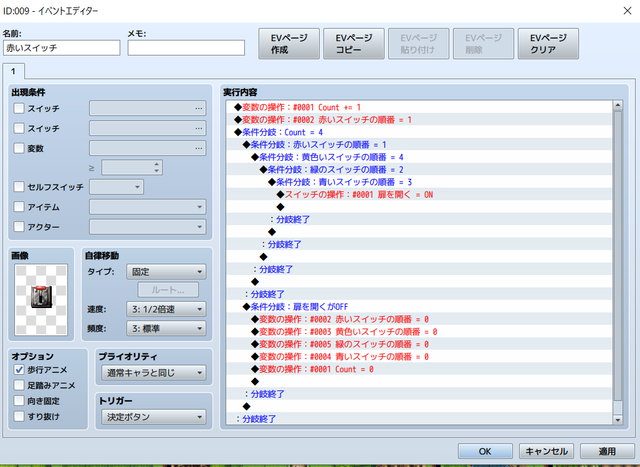Open the セルフスイッチ dropdown
640x467 pixels.
click(117, 187)
